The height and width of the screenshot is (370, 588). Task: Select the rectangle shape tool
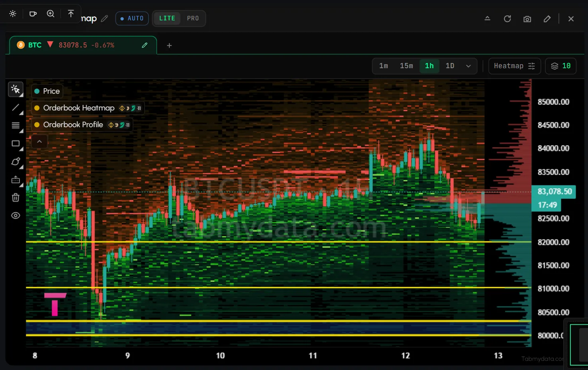[x=16, y=144]
